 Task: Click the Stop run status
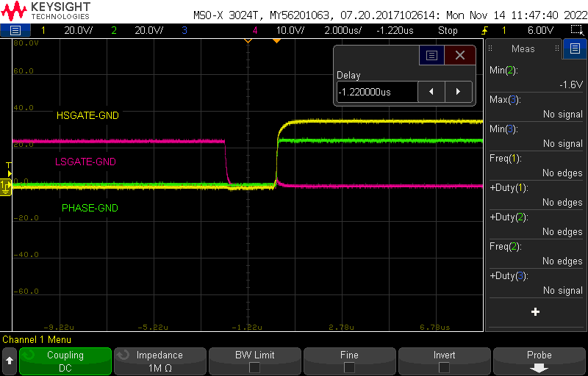[x=448, y=30]
